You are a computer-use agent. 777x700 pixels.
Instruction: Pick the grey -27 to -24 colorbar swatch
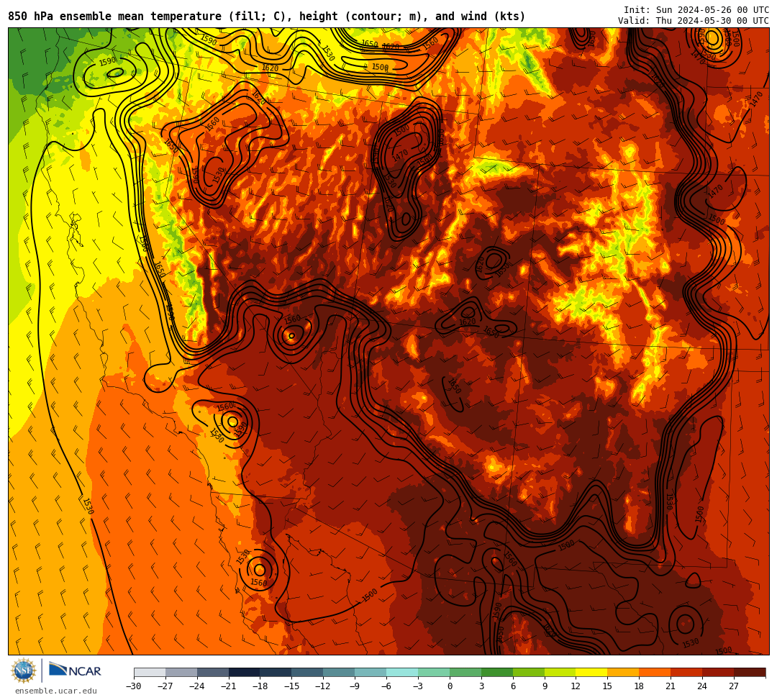point(181,672)
